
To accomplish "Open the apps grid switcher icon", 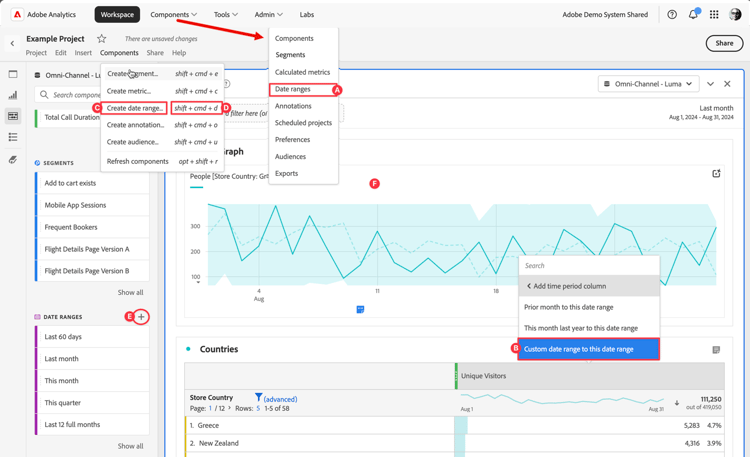I will coord(714,14).
